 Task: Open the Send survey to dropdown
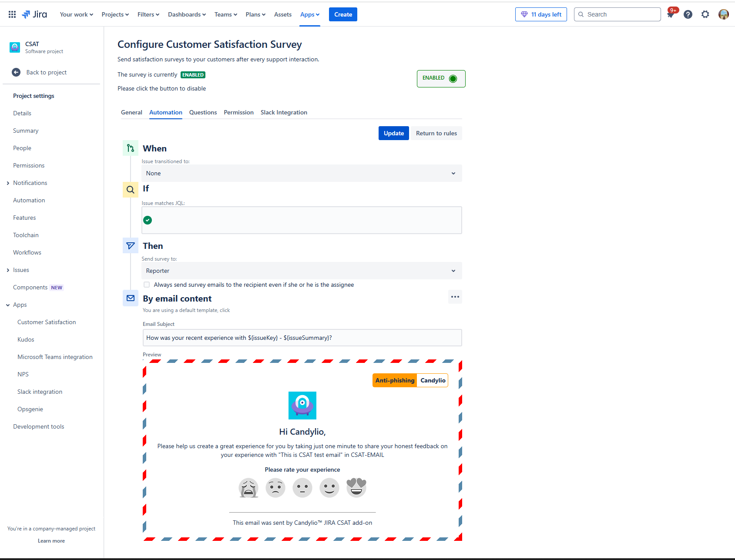[302, 271]
